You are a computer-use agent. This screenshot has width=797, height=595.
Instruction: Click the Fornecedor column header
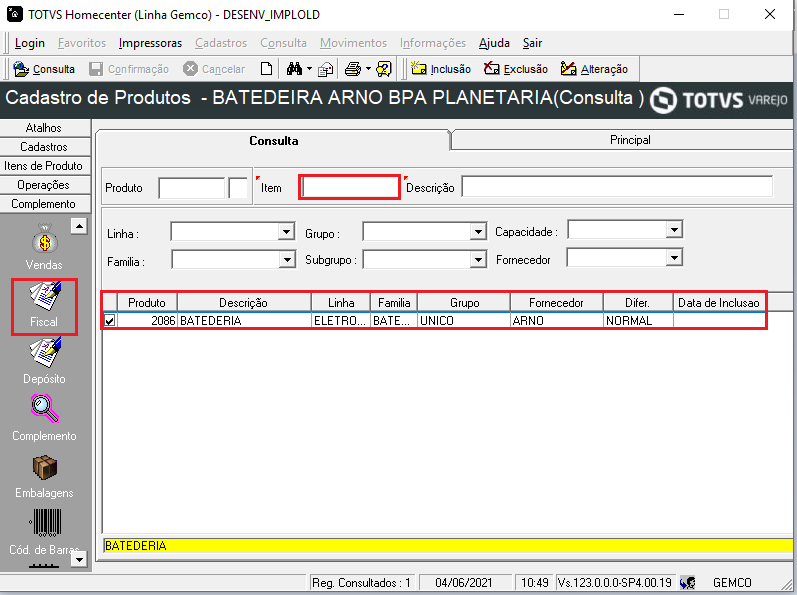(556, 303)
